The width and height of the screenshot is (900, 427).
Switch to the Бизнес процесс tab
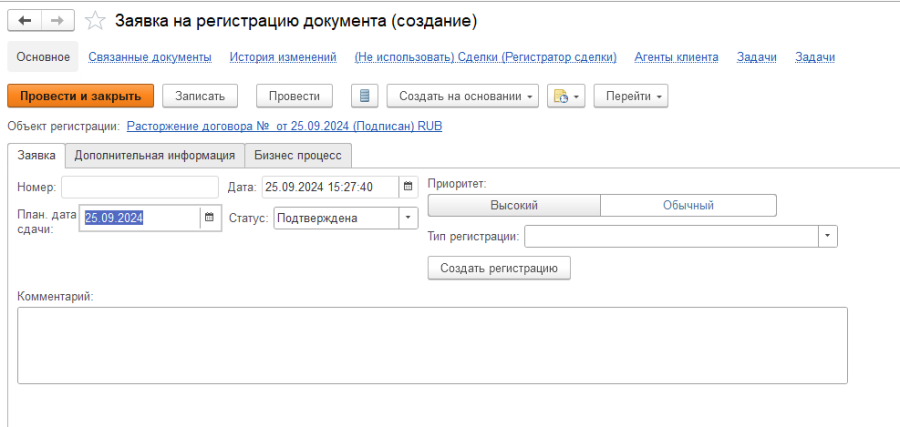[x=297, y=155]
